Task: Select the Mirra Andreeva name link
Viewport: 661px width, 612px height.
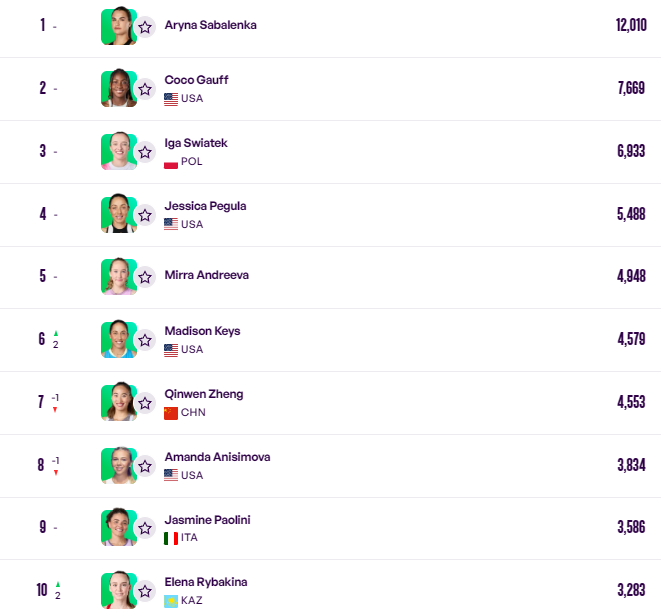Action: pyautogui.click(x=207, y=275)
